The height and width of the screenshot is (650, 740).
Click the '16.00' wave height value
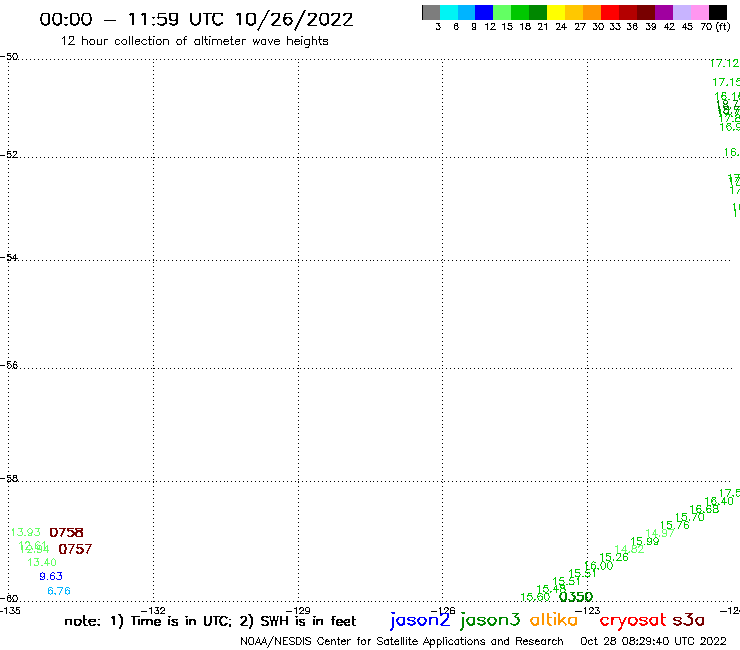599,566
